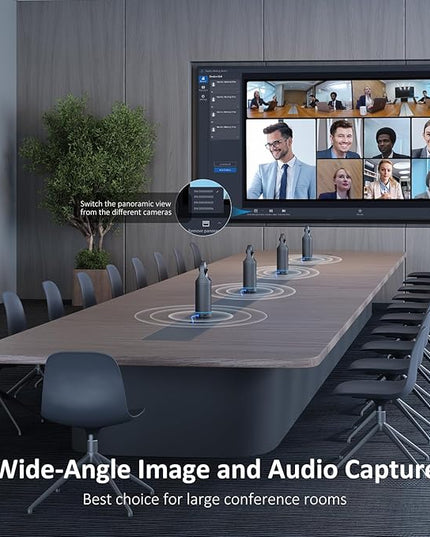Open the round gear-like icon in the sidebar
The image size is (430, 537).
point(203,97)
